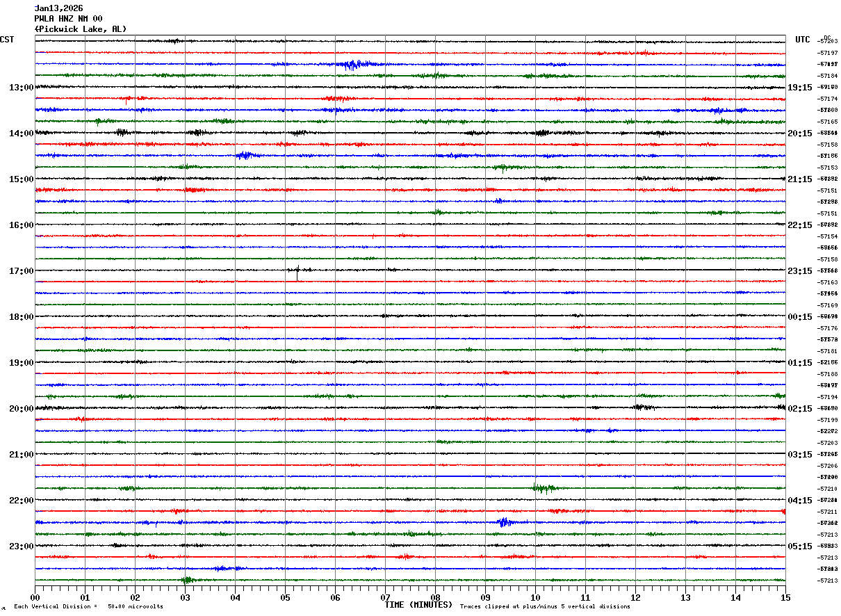
Task: Click minute 14 on the time axis
Action: 735,598
